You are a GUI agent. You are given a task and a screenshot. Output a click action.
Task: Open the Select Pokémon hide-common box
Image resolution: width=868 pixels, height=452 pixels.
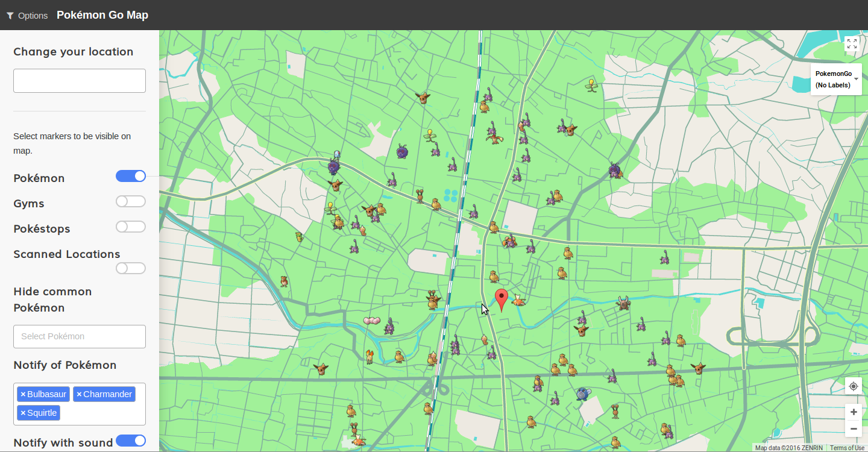[80, 336]
